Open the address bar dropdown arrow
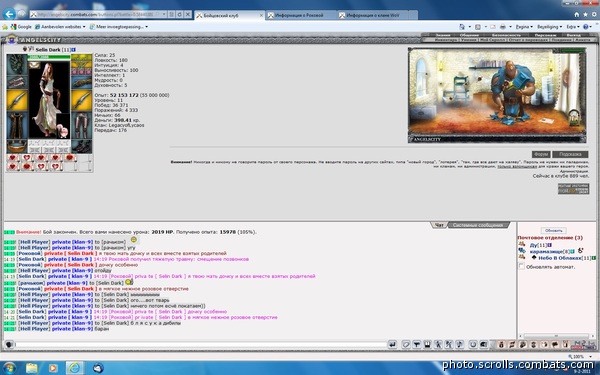 tap(164, 15)
